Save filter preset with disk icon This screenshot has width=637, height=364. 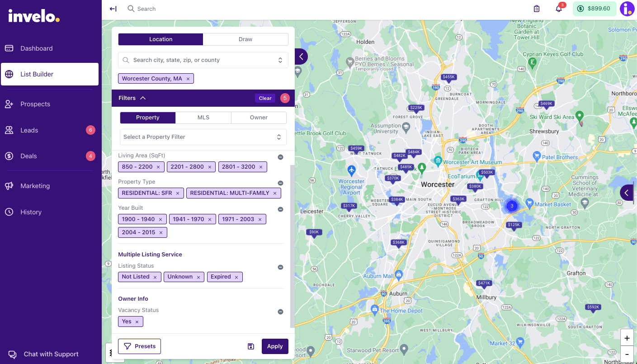251,346
